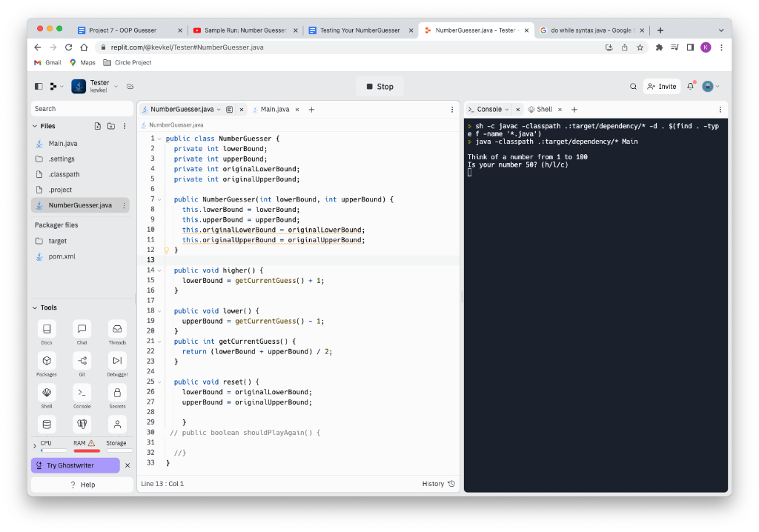Add a new editor tab with plus
The image size is (759, 532).
[x=312, y=110]
